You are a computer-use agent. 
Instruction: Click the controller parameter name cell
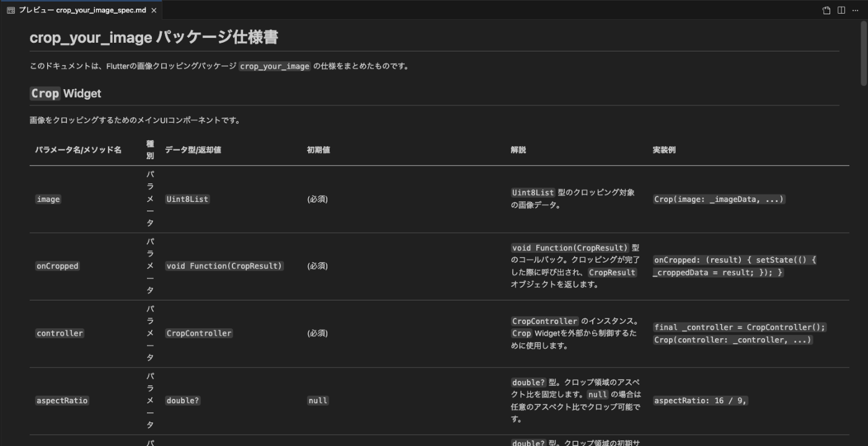(x=60, y=333)
